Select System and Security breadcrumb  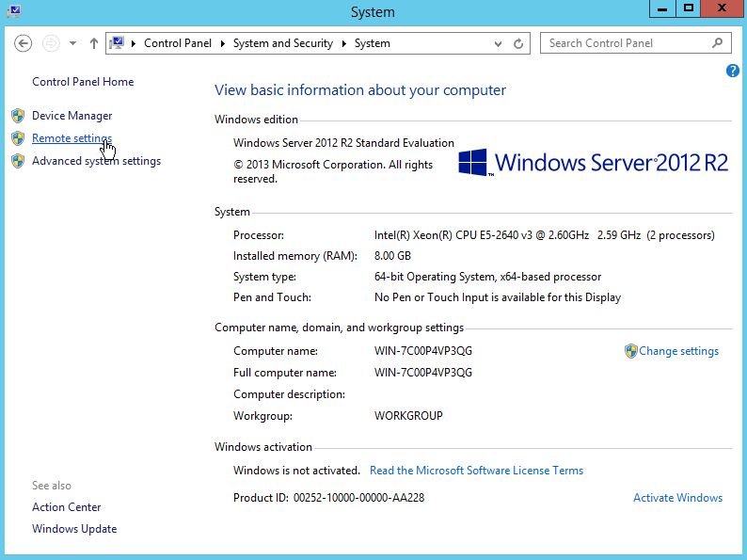click(283, 43)
